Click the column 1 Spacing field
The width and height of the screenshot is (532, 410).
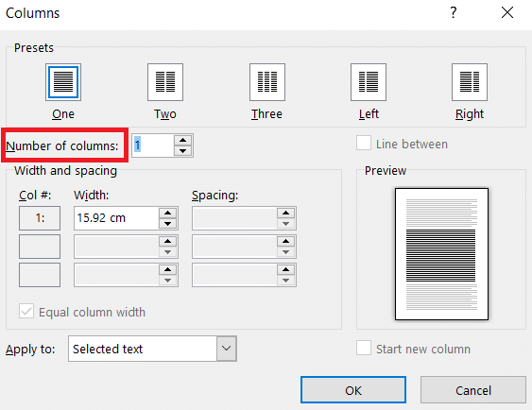click(x=234, y=218)
